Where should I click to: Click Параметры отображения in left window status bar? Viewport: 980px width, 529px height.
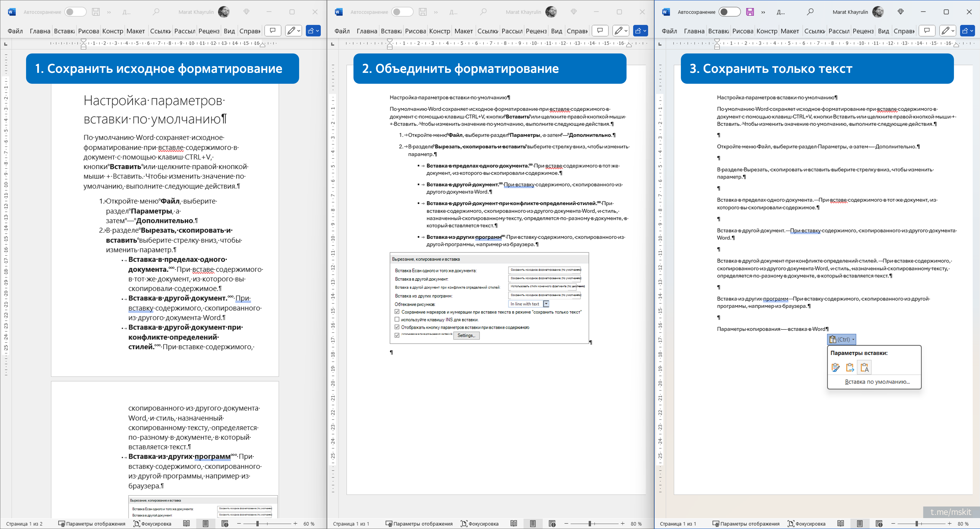pyautogui.click(x=92, y=524)
